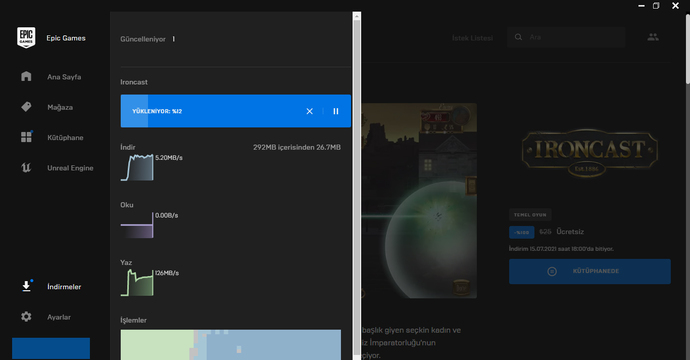Click the Ara search field
Screen dimensions: 690x360
pos(566,37)
